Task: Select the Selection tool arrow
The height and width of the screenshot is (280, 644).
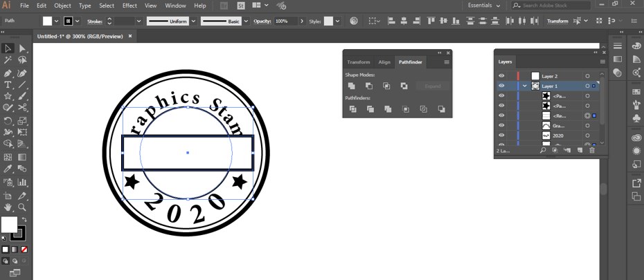Action: (8, 48)
